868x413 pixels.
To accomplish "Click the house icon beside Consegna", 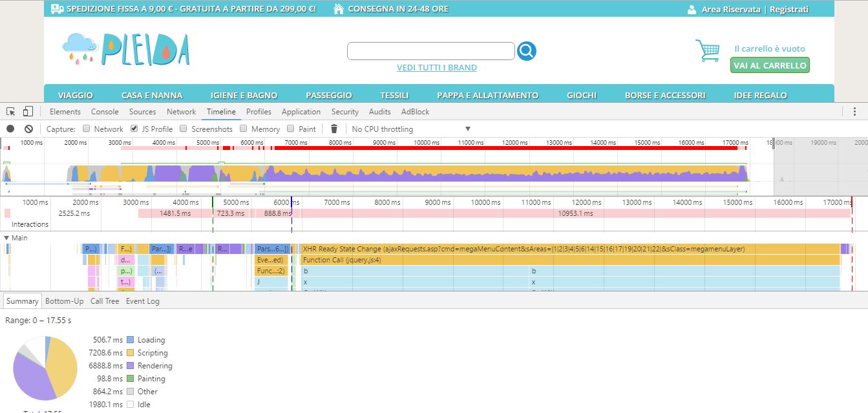I will coord(338,9).
